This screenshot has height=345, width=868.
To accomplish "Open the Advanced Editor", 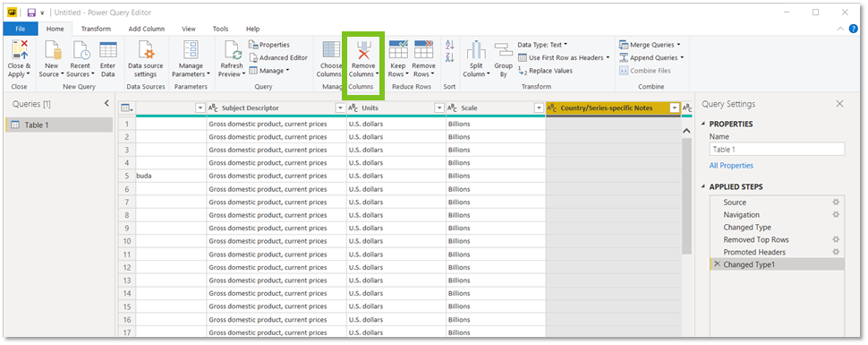I will [x=278, y=57].
